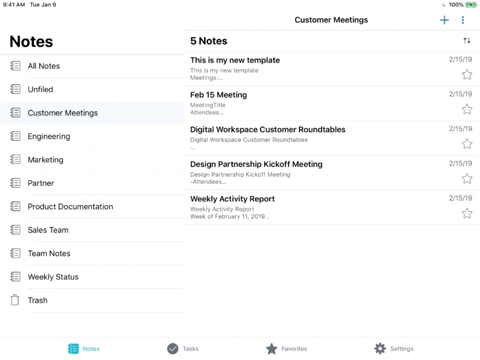Click the 'Customer Meetings' header title
Viewport: 480px width, 360px height.
331,20
